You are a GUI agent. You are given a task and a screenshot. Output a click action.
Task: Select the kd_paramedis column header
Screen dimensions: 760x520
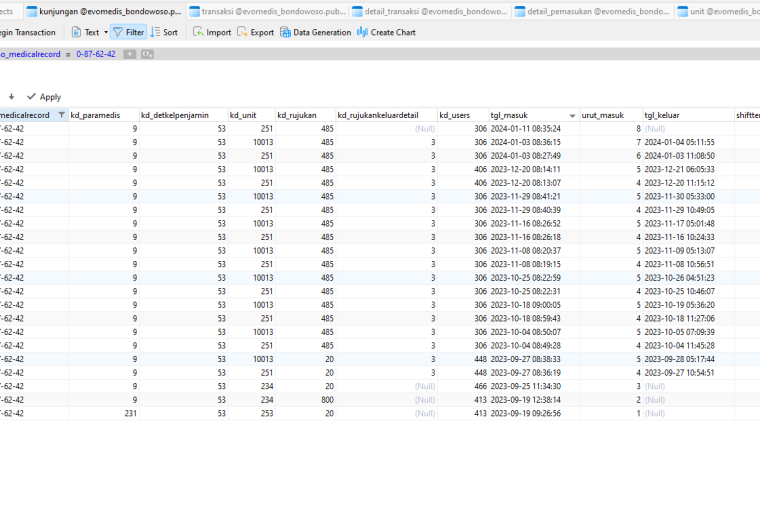pos(104,115)
